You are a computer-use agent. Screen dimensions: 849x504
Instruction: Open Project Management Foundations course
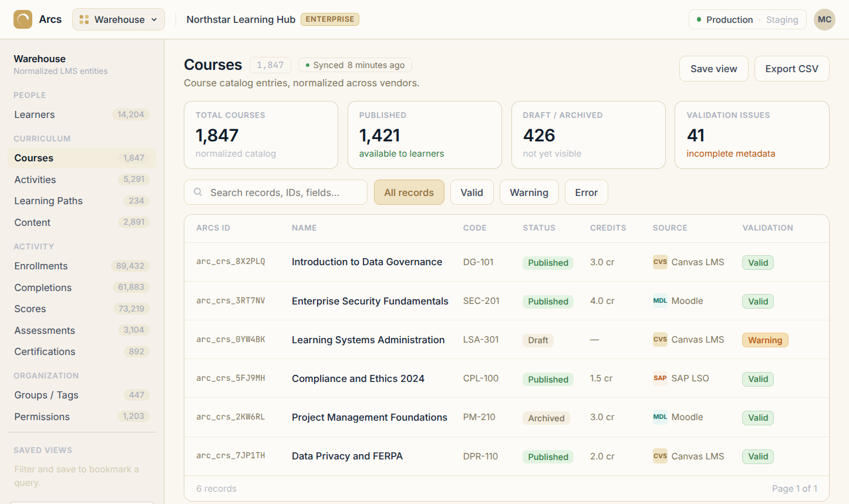coord(369,417)
